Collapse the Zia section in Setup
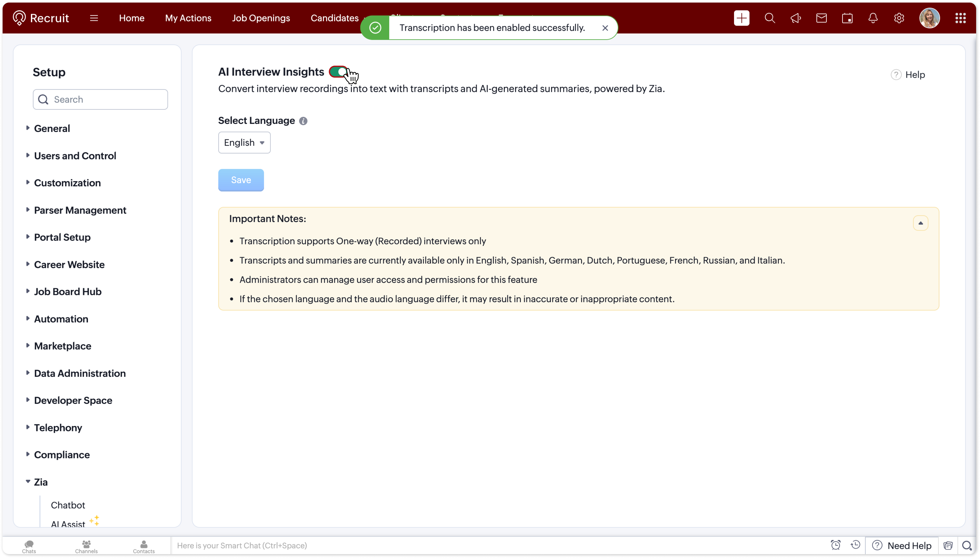 (40, 482)
